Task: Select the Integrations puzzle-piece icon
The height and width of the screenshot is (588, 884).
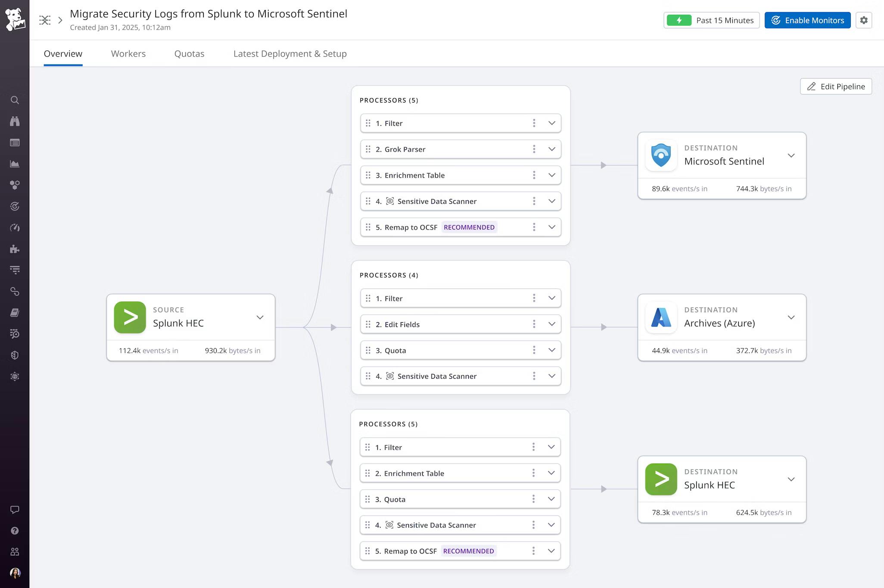Action: pyautogui.click(x=15, y=249)
